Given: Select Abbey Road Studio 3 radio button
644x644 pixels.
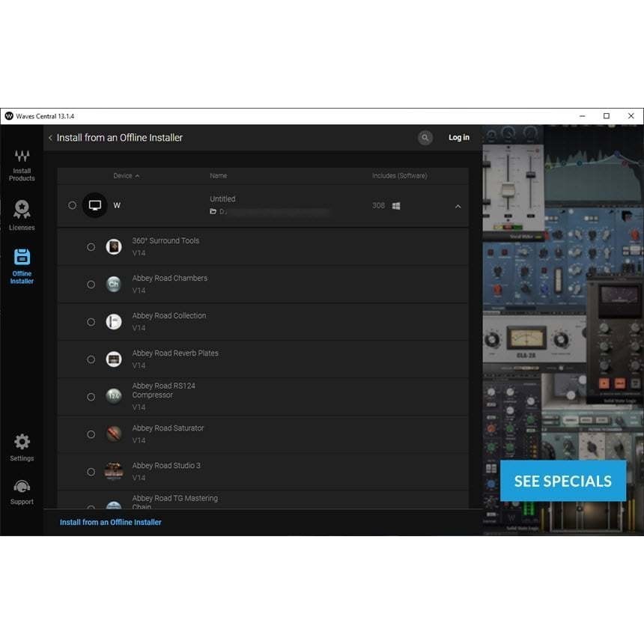Looking at the screenshot, I should click(91, 472).
